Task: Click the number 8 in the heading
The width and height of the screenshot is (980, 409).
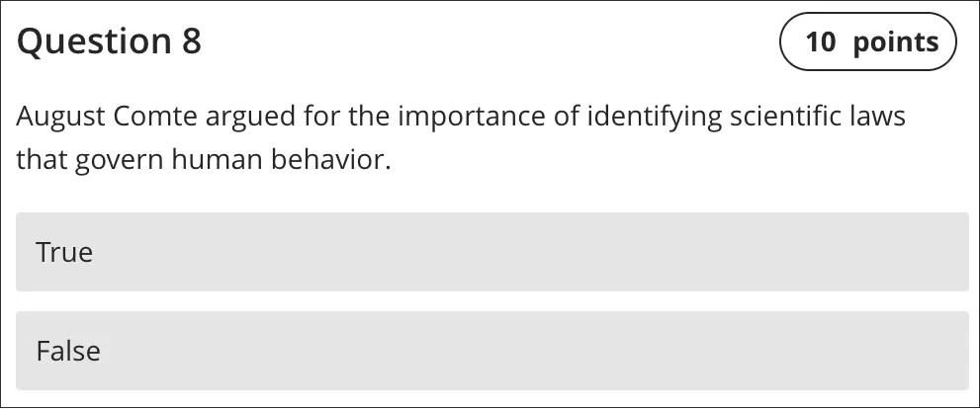Action: tap(190, 41)
